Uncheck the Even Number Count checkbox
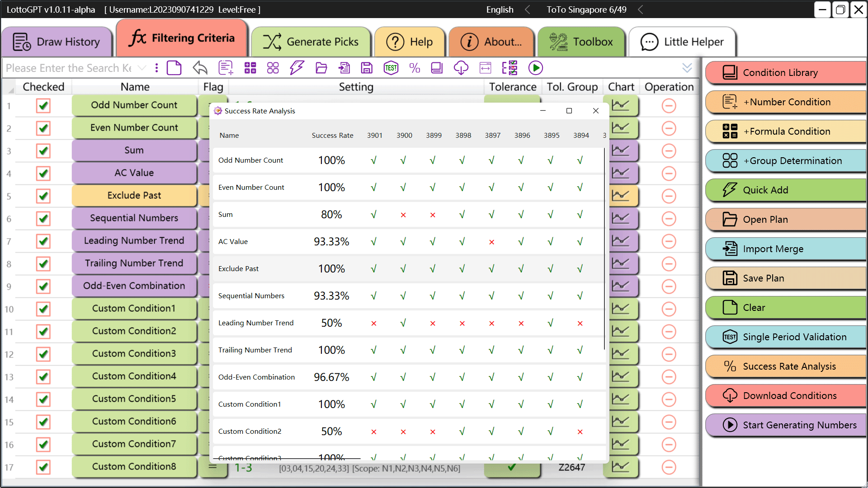The width and height of the screenshot is (868, 488). click(x=43, y=128)
